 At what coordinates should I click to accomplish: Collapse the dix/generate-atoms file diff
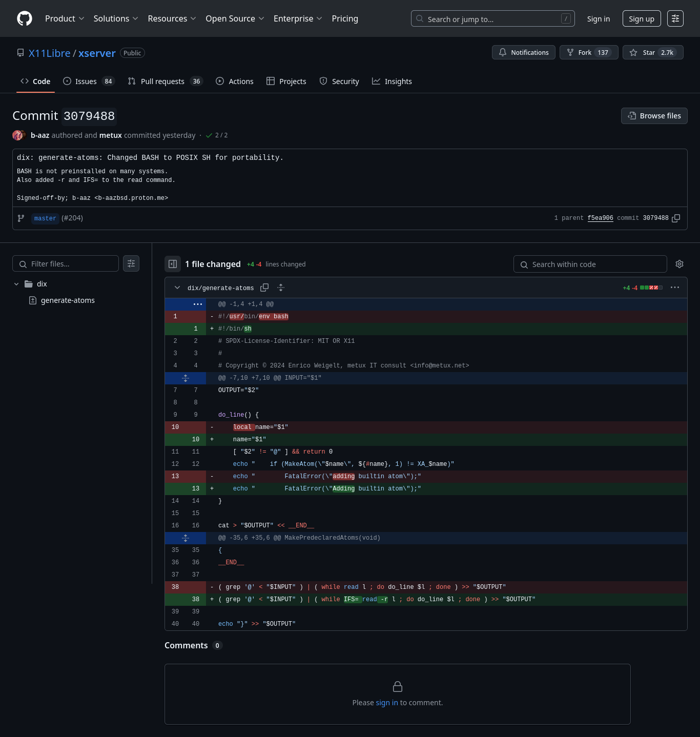pos(177,288)
